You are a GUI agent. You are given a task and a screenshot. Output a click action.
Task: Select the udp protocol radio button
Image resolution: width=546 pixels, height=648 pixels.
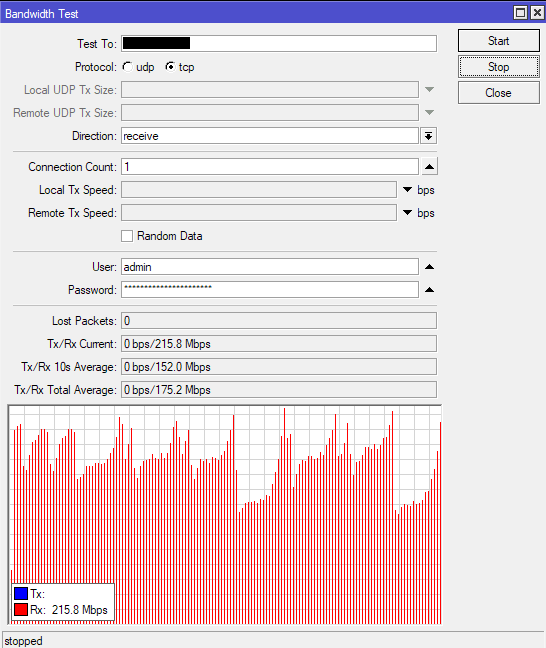[x=127, y=67]
